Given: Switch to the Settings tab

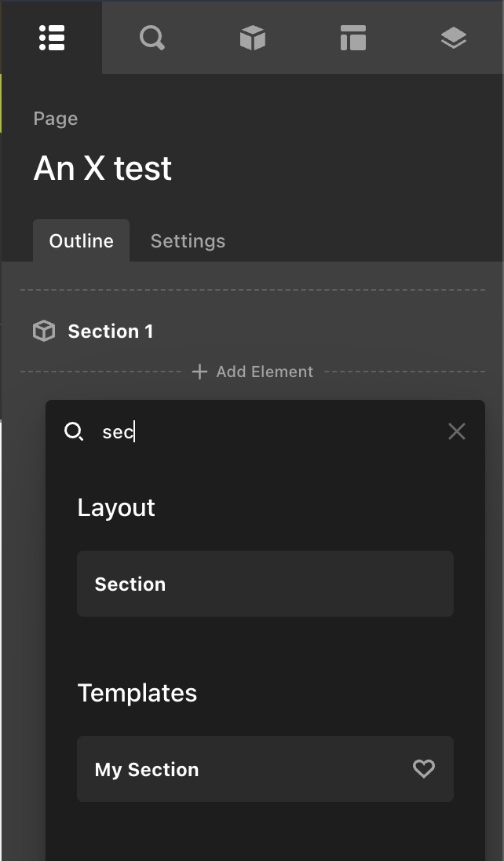Looking at the screenshot, I should click(188, 241).
